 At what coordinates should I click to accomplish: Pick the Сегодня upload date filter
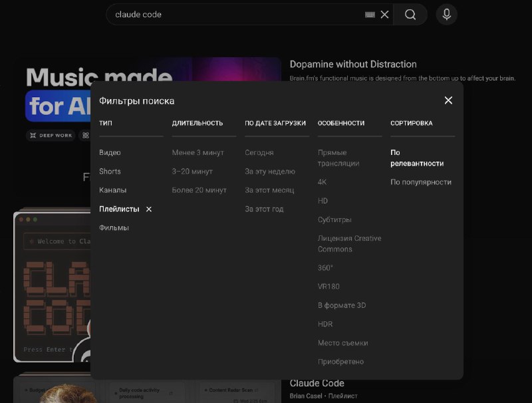(x=259, y=153)
